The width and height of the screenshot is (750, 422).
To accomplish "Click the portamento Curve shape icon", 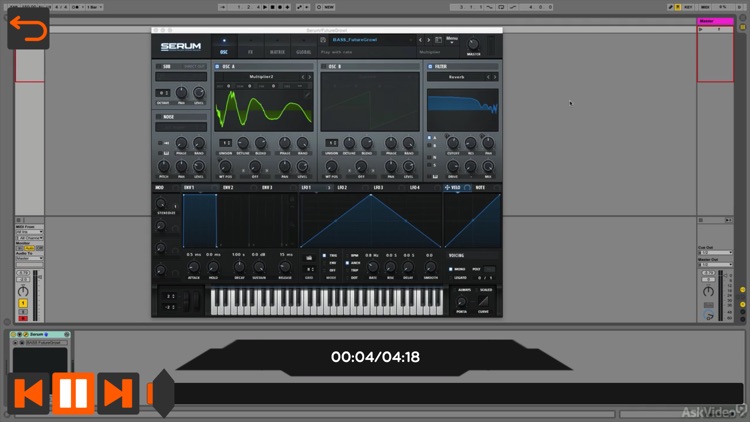I will (x=483, y=301).
